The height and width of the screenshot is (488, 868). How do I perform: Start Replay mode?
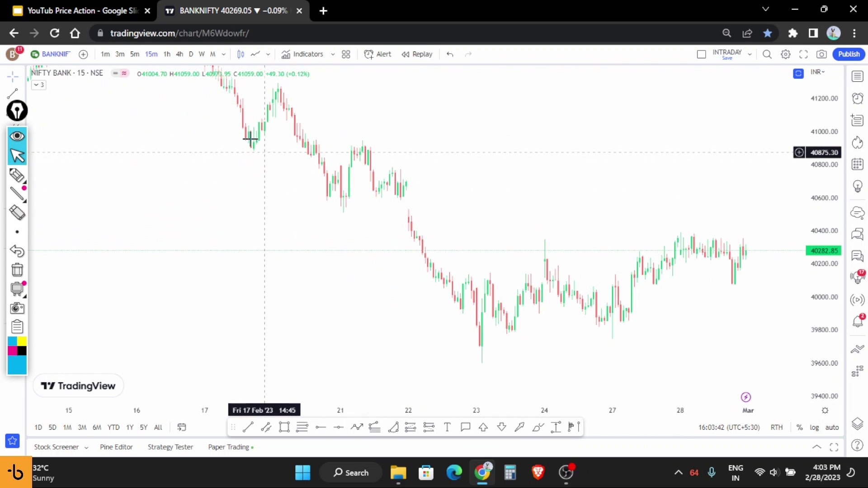417,54
